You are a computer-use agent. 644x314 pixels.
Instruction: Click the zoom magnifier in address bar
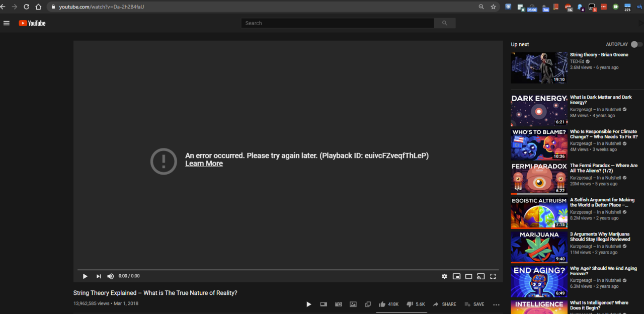click(481, 7)
